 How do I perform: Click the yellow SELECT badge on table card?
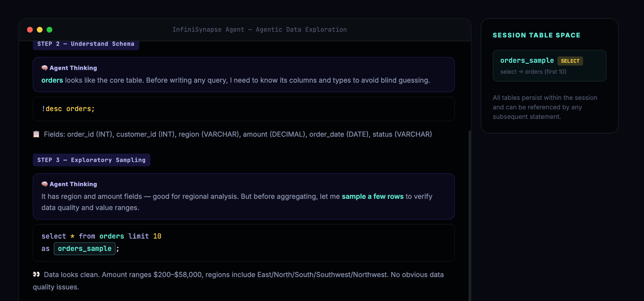tap(570, 61)
